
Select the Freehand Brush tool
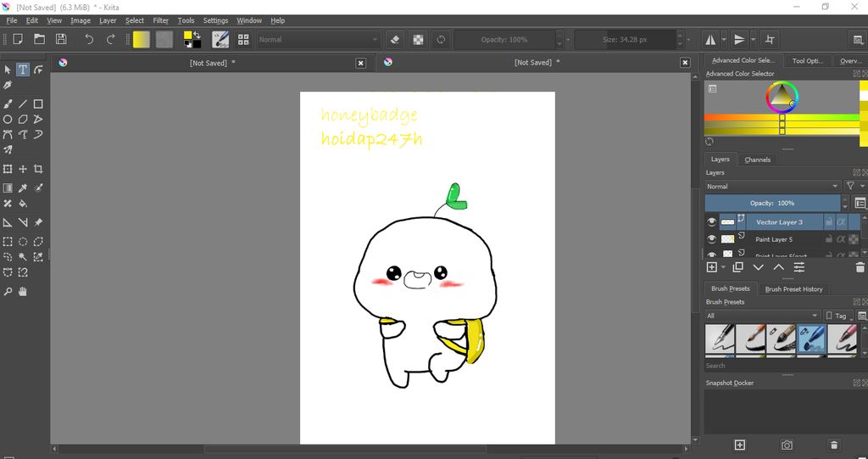point(7,104)
